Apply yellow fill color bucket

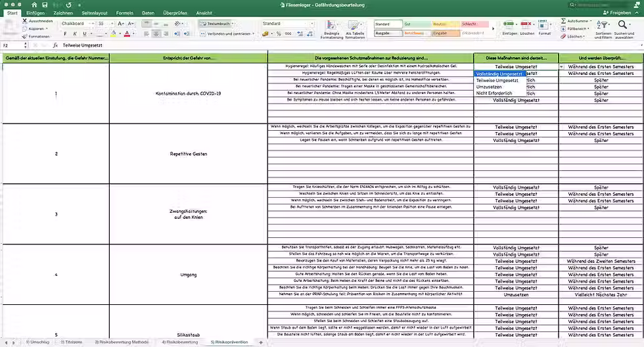(x=114, y=34)
